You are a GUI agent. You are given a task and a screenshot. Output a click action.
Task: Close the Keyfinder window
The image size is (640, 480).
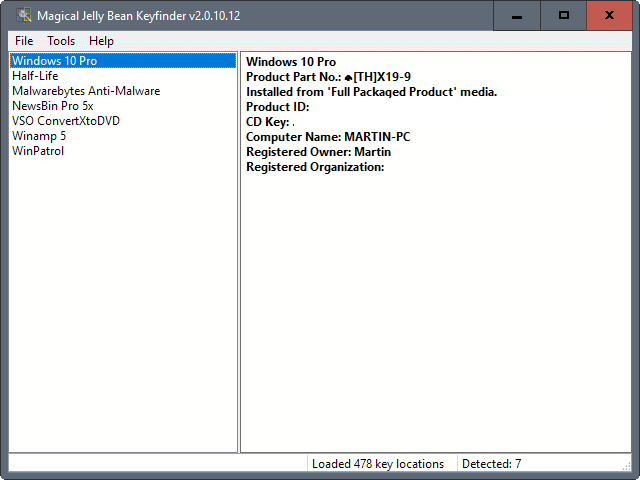[609, 16]
